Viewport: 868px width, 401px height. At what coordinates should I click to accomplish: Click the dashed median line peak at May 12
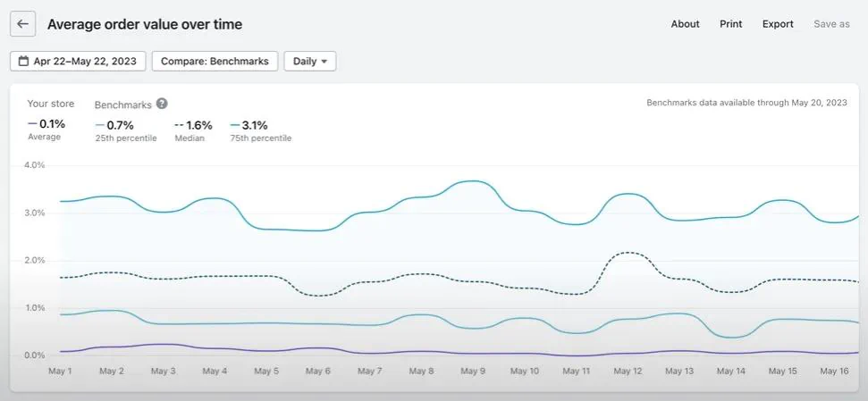(628, 253)
